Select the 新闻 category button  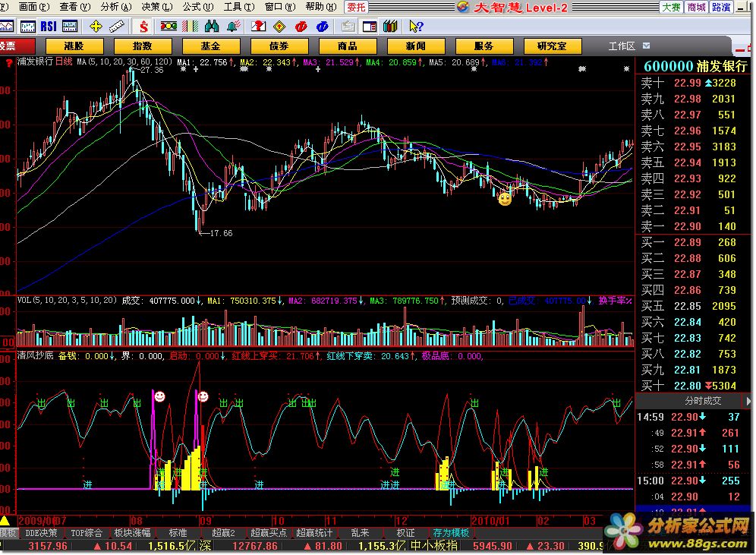tap(416, 46)
